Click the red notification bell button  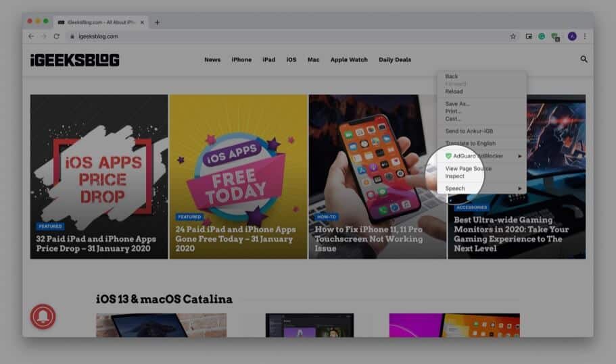pos(43,316)
